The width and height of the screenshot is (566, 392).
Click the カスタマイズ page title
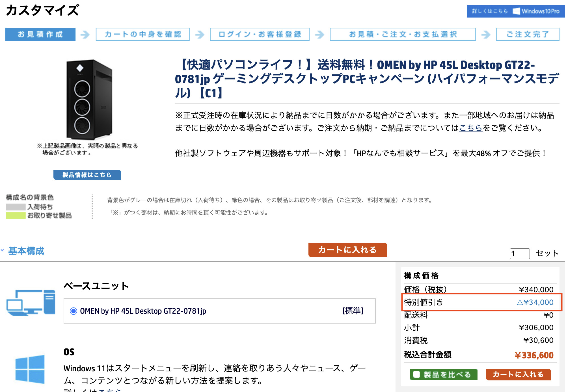(x=42, y=10)
